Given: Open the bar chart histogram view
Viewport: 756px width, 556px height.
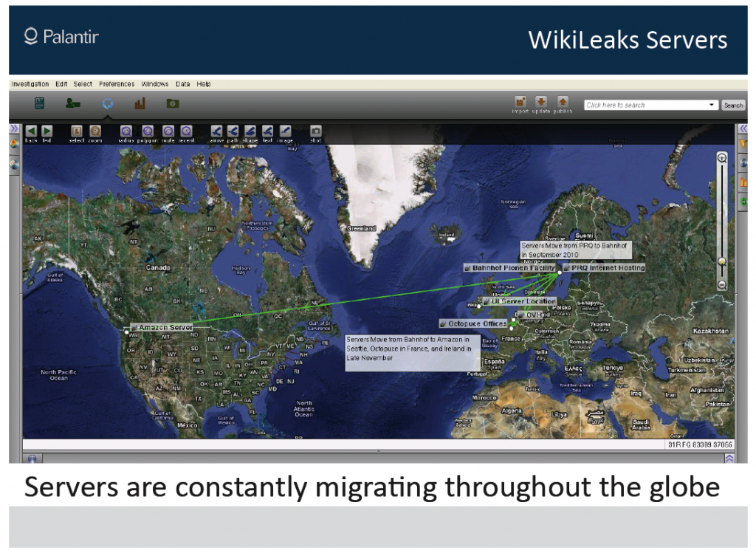Looking at the screenshot, I should point(140,103).
